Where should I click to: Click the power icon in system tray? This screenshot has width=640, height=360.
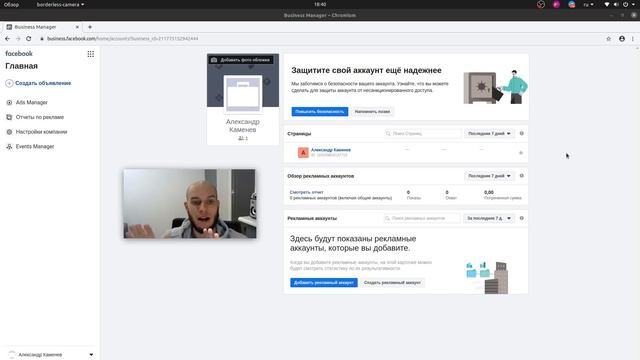tap(625, 4)
